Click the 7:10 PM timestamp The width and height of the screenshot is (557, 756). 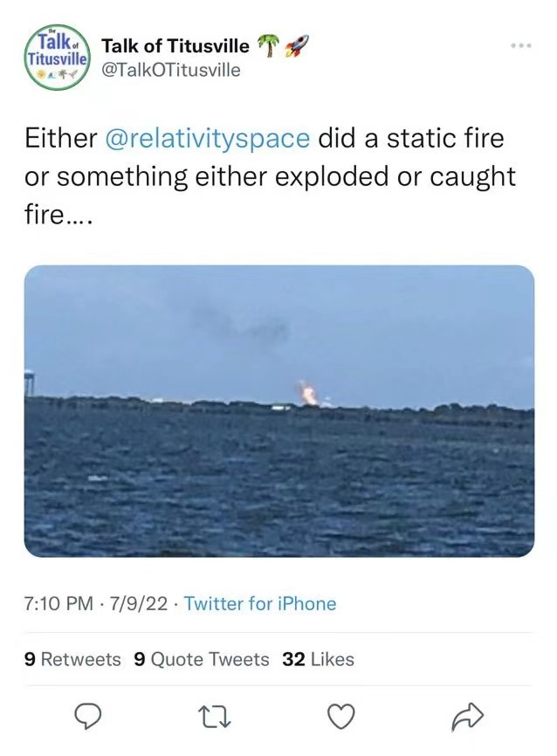[x=58, y=603]
